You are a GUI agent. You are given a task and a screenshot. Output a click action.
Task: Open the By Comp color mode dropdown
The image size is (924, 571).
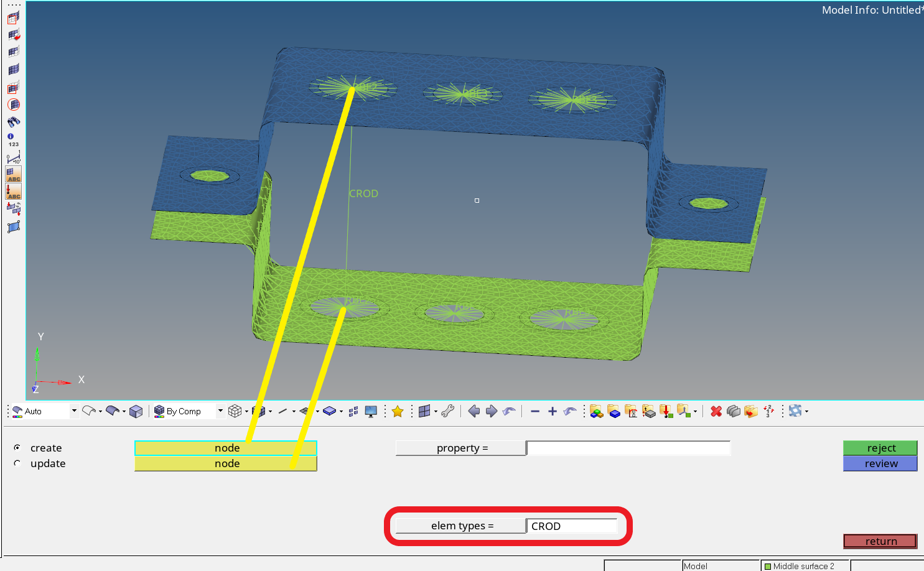click(220, 411)
